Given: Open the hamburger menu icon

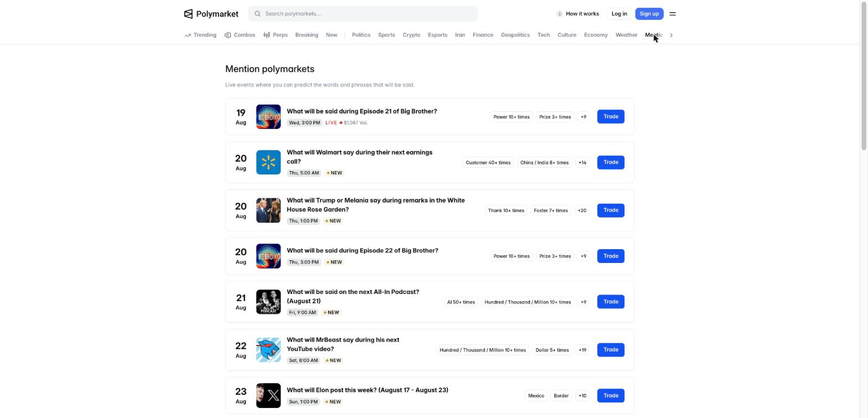Looking at the screenshot, I should (673, 14).
